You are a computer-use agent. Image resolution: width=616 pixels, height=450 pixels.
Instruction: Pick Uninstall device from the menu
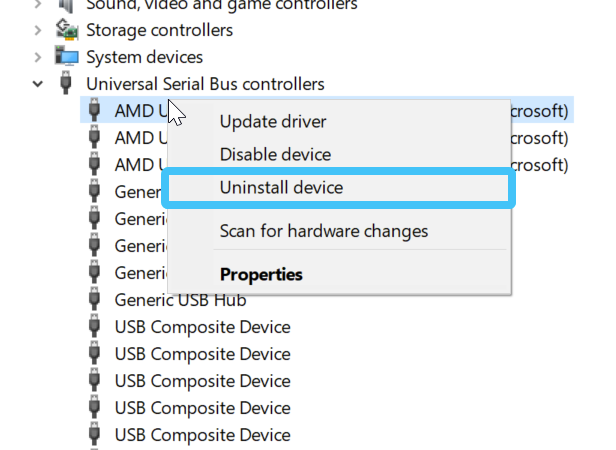coord(281,187)
